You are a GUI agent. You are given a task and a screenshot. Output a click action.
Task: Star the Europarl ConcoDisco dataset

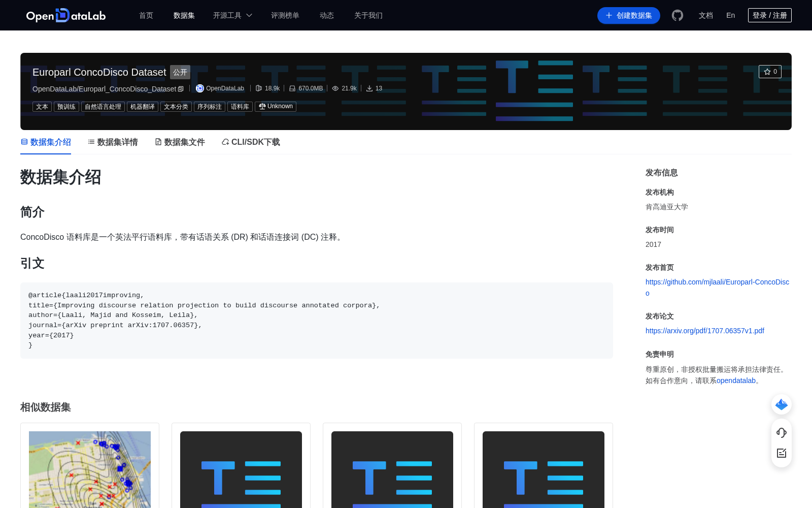pos(770,72)
